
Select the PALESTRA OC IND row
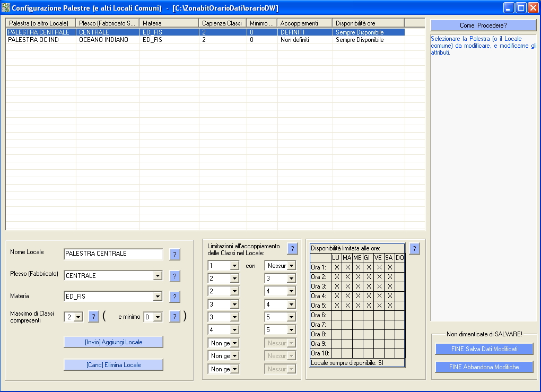pos(205,40)
